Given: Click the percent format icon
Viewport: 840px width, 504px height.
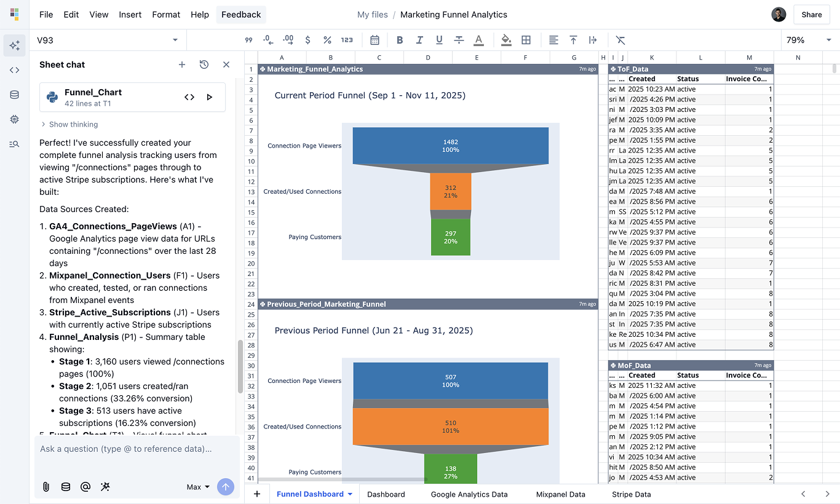Looking at the screenshot, I should pyautogui.click(x=328, y=39).
